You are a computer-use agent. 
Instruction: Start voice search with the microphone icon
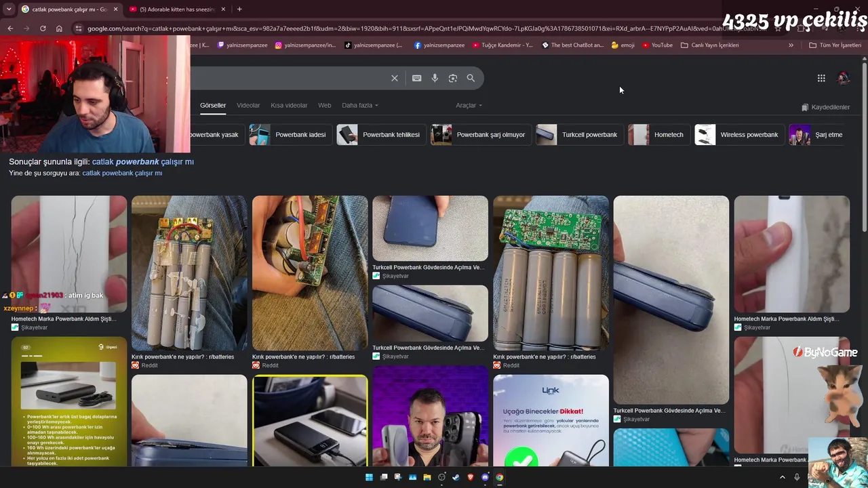(x=435, y=78)
